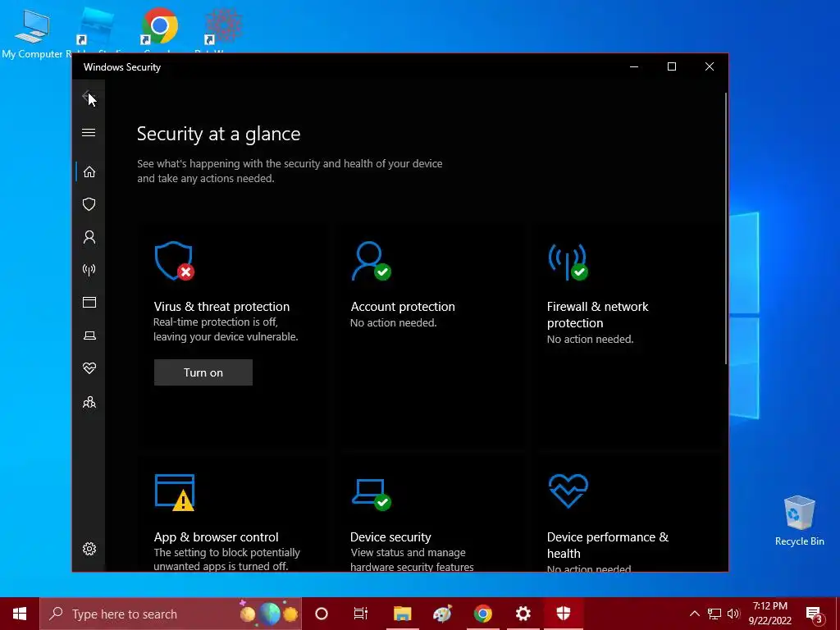Click the App & browser warning tile icon

(x=174, y=492)
